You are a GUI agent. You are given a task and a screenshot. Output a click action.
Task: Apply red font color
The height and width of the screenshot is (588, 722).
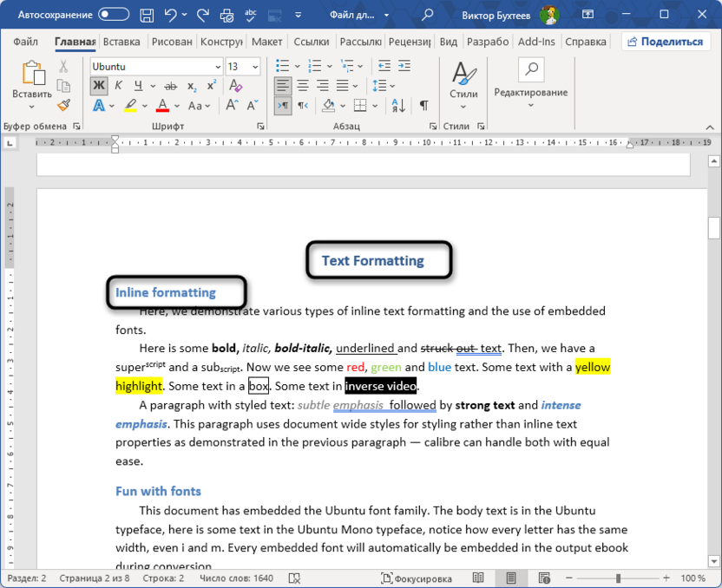point(162,106)
